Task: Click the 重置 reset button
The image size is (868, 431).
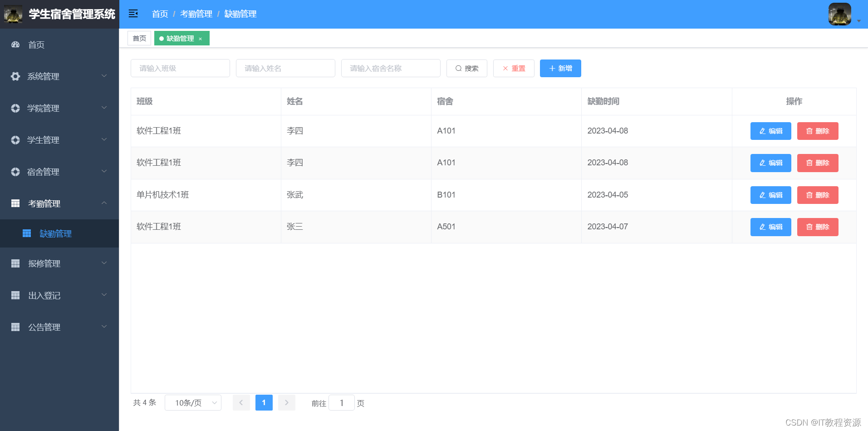Action: 514,68
